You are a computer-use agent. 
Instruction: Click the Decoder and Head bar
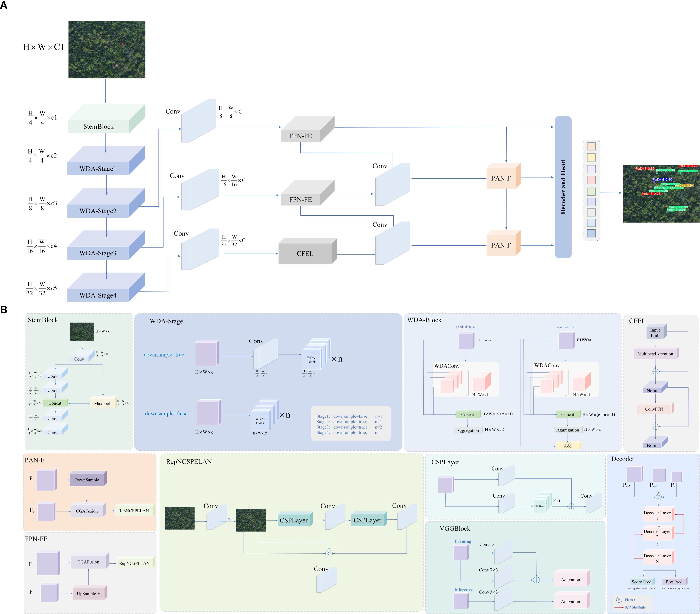[x=563, y=187]
